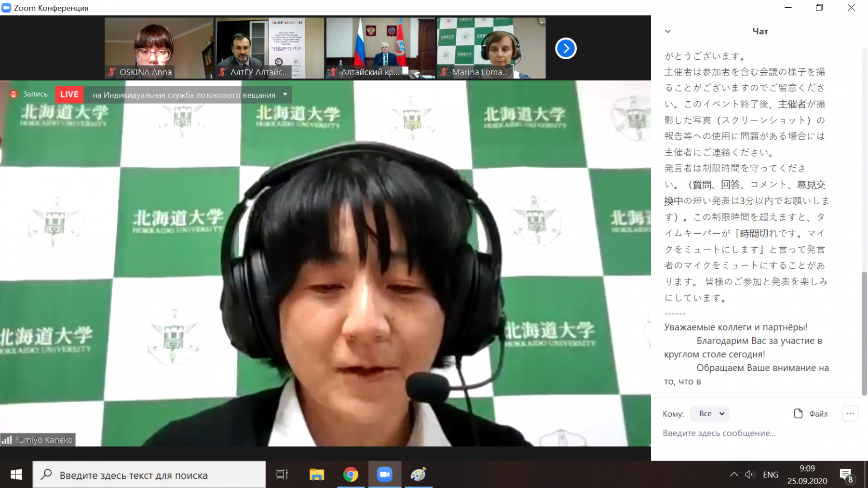Screen dimensions: 868x488
Task: Expand the live streaming service dropdown arrow
Action: (285, 94)
